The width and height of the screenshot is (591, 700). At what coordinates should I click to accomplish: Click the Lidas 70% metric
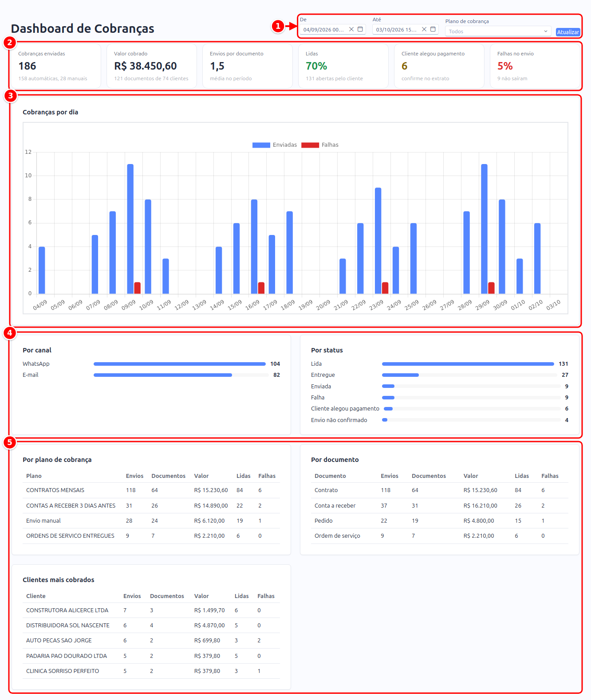[x=316, y=66]
